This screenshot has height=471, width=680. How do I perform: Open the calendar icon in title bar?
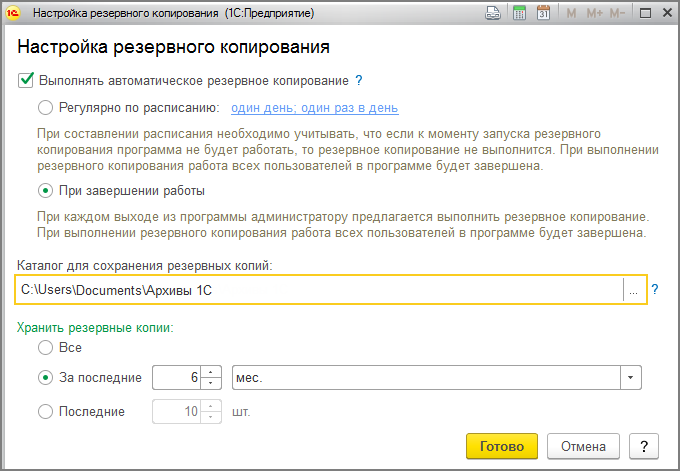coord(543,14)
